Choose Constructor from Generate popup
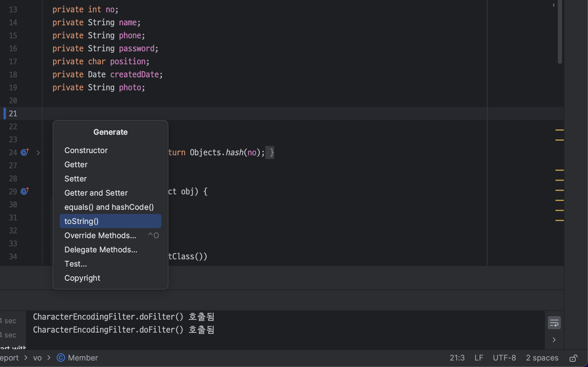588x367 pixels. (86, 150)
